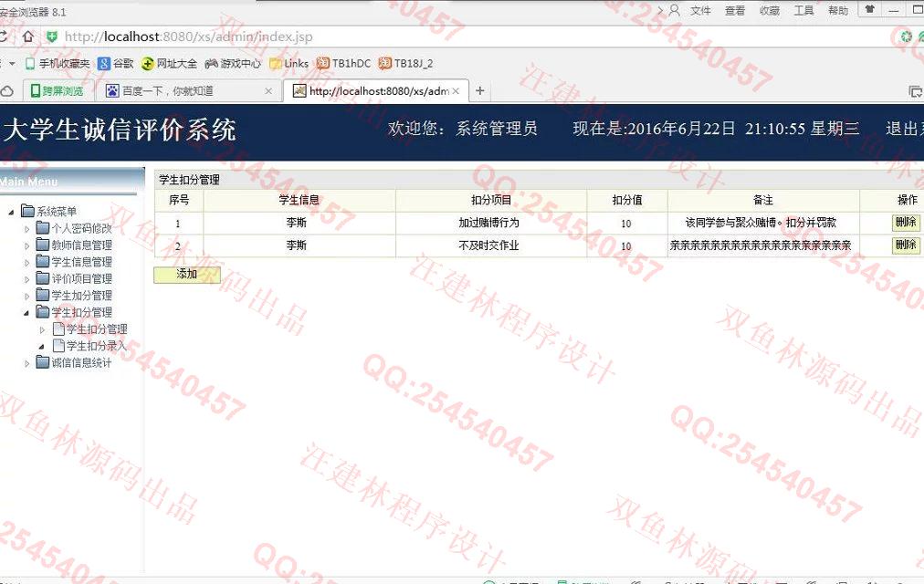
Task: Close the 百度一下 tab
Action: 268,91
